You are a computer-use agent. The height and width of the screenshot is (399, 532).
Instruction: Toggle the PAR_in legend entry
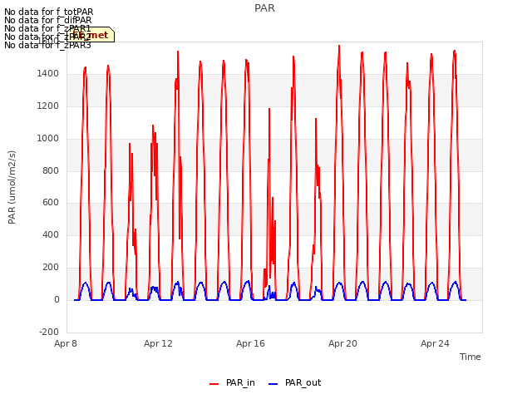tap(232, 383)
